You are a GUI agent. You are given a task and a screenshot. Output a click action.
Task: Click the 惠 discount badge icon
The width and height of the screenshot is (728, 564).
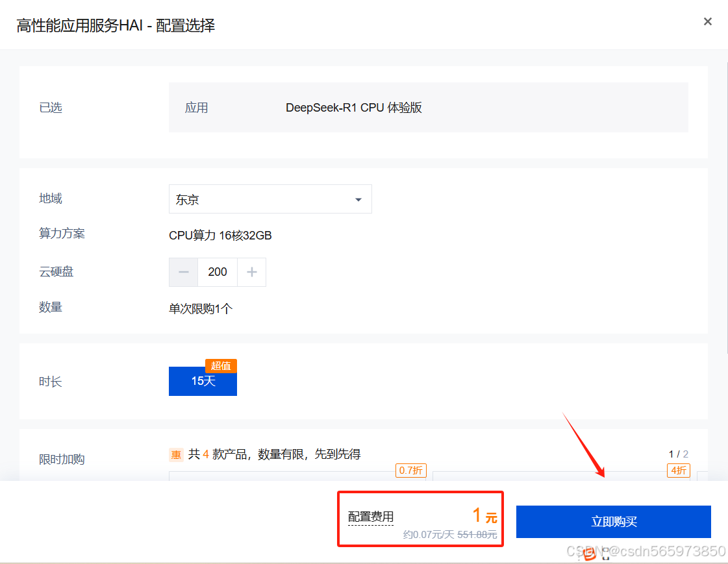point(177,454)
